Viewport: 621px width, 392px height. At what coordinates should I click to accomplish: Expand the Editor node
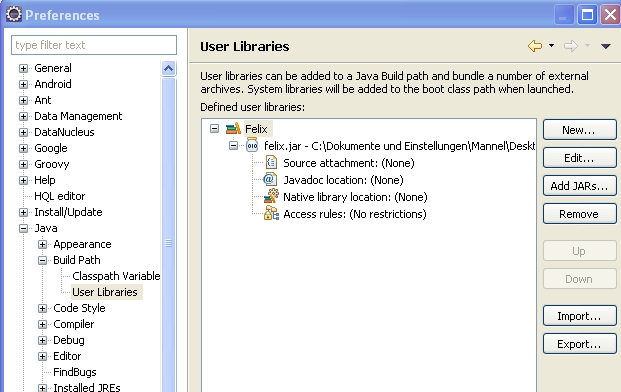click(x=42, y=356)
